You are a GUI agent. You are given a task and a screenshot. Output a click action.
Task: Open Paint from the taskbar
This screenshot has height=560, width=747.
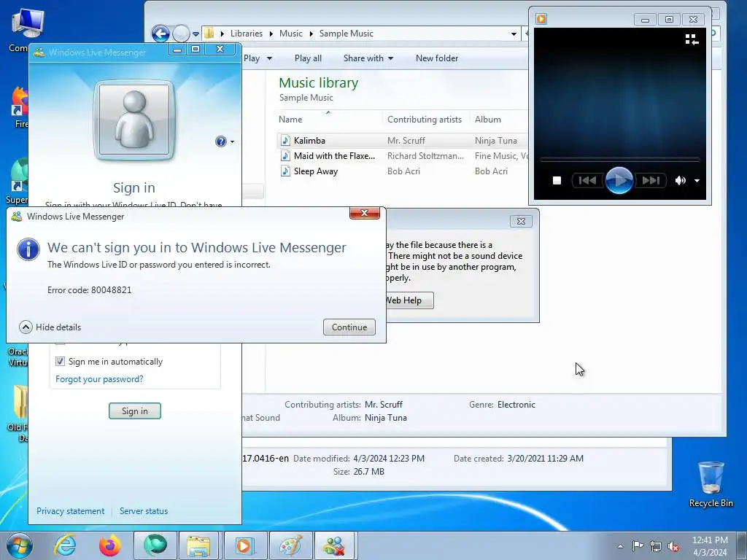pos(290,545)
